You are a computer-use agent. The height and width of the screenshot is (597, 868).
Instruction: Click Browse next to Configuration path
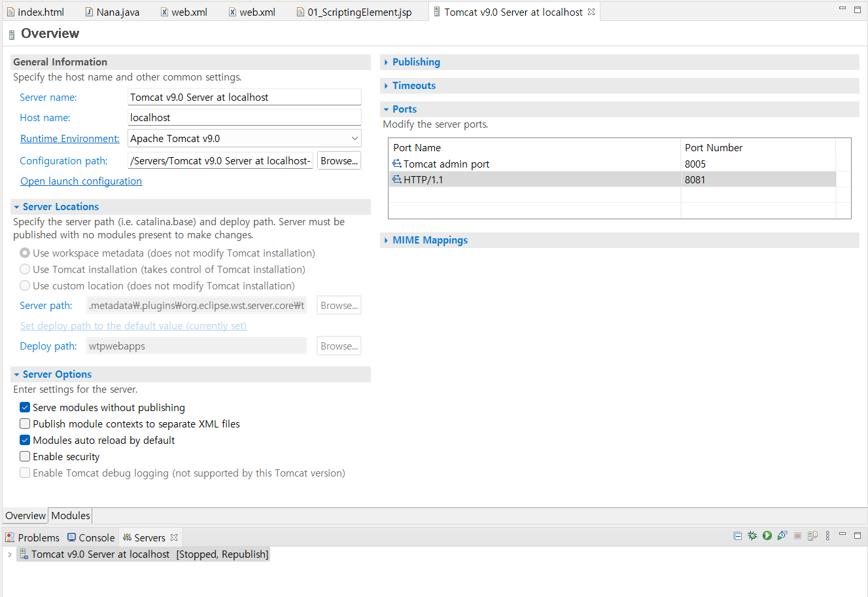coord(339,160)
